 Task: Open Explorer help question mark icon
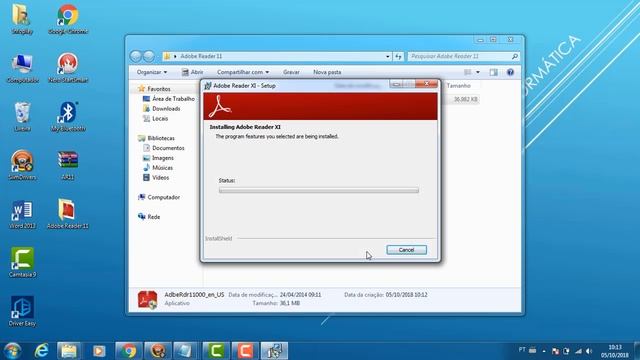(x=510, y=72)
